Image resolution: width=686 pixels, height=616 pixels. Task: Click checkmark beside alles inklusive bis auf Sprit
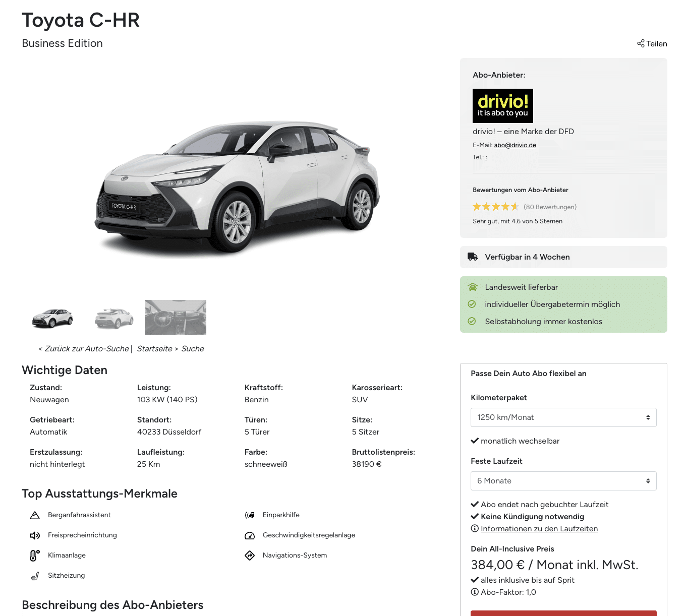475,580
